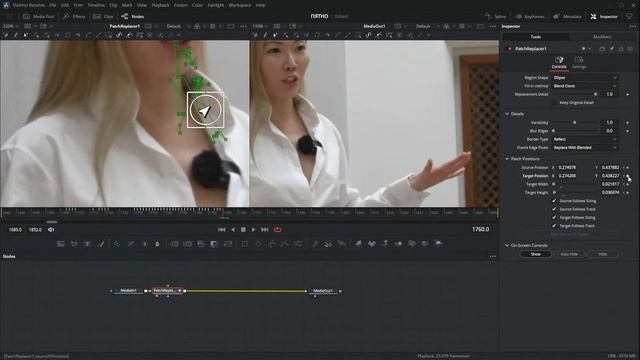Enable the Keep Original Detail checkbox
The image size is (640, 360).
tap(554, 103)
